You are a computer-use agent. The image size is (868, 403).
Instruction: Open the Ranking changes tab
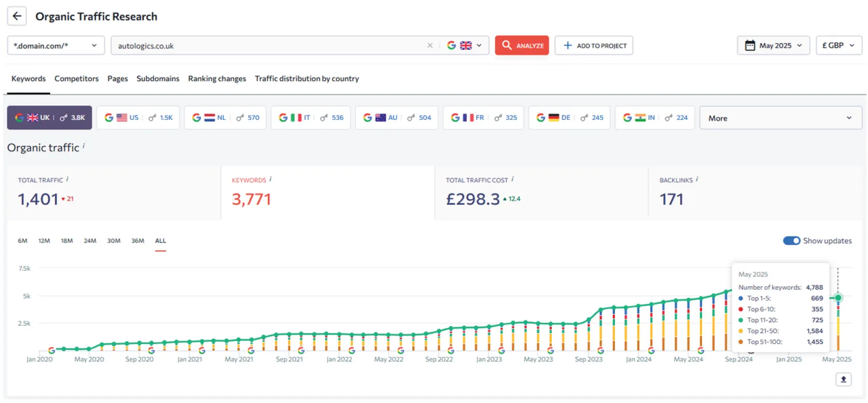tap(217, 79)
